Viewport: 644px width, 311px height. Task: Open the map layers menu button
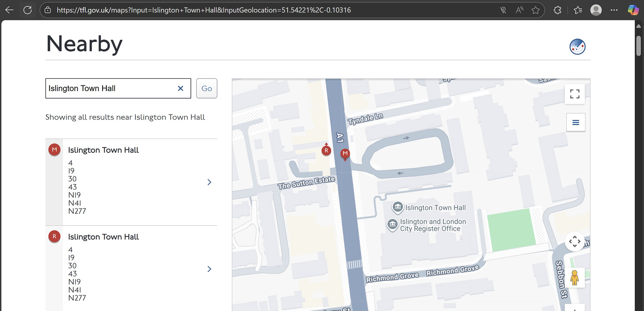pyautogui.click(x=576, y=122)
